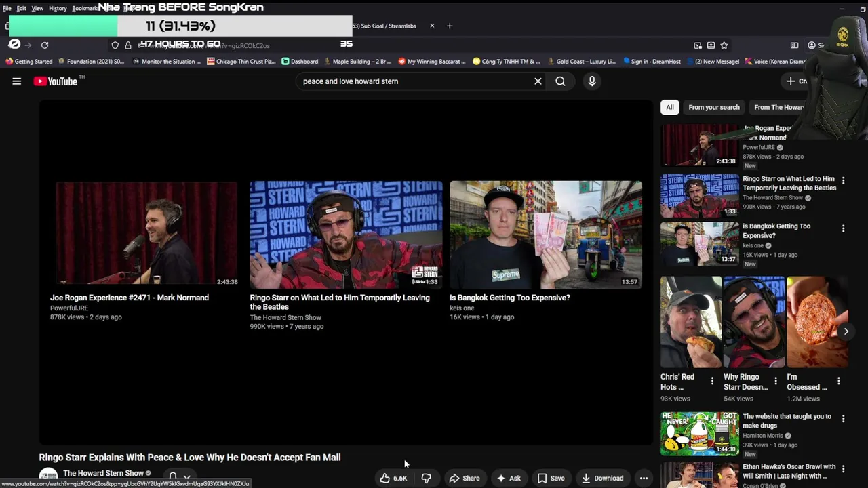Play the Joe Rogan Experience #2471 end-screen thumbnail
The width and height of the screenshot is (868, 488).
[x=146, y=234]
